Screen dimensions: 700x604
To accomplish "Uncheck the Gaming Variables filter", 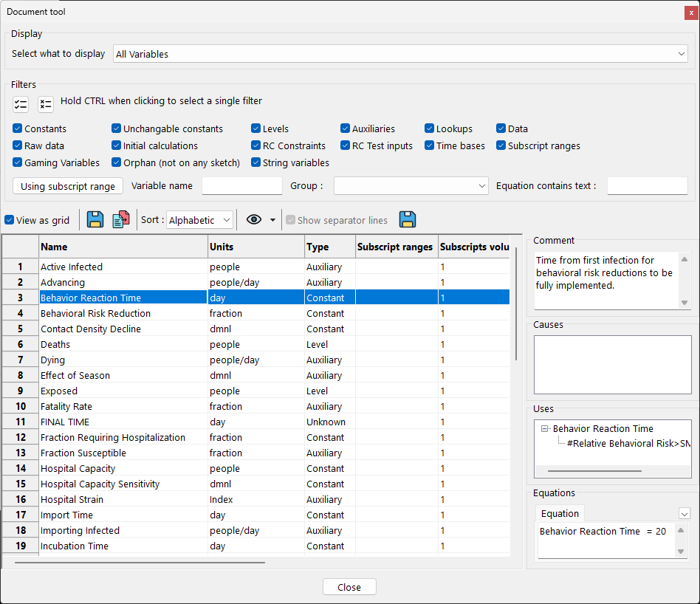I will point(16,162).
